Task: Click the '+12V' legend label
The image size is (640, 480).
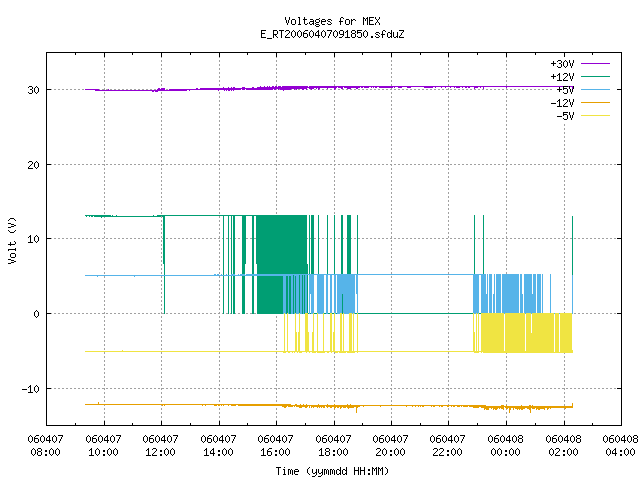Action: 562,77
